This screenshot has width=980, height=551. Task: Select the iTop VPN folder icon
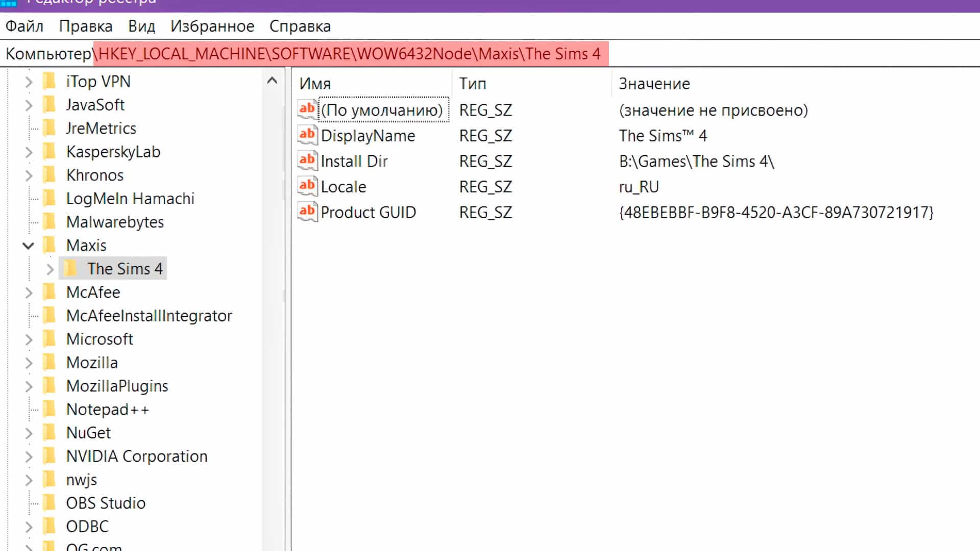tap(50, 81)
